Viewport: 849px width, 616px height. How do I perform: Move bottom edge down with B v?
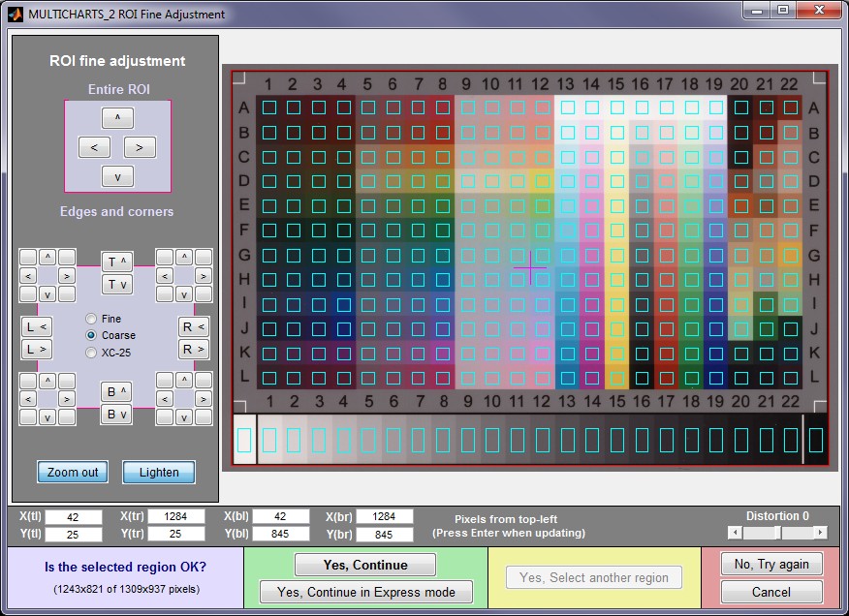(116, 415)
